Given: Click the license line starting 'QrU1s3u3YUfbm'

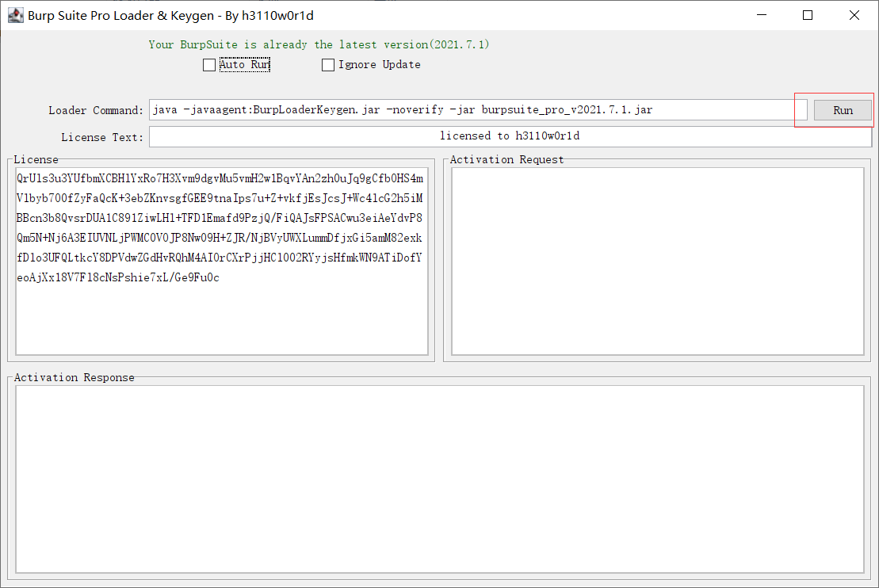Looking at the screenshot, I should pos(220,178).
